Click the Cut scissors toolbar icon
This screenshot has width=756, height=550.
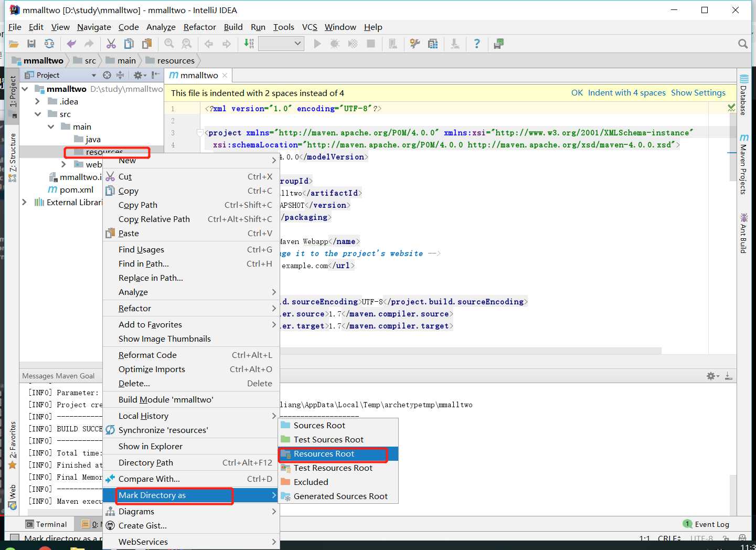coord(111,44)
